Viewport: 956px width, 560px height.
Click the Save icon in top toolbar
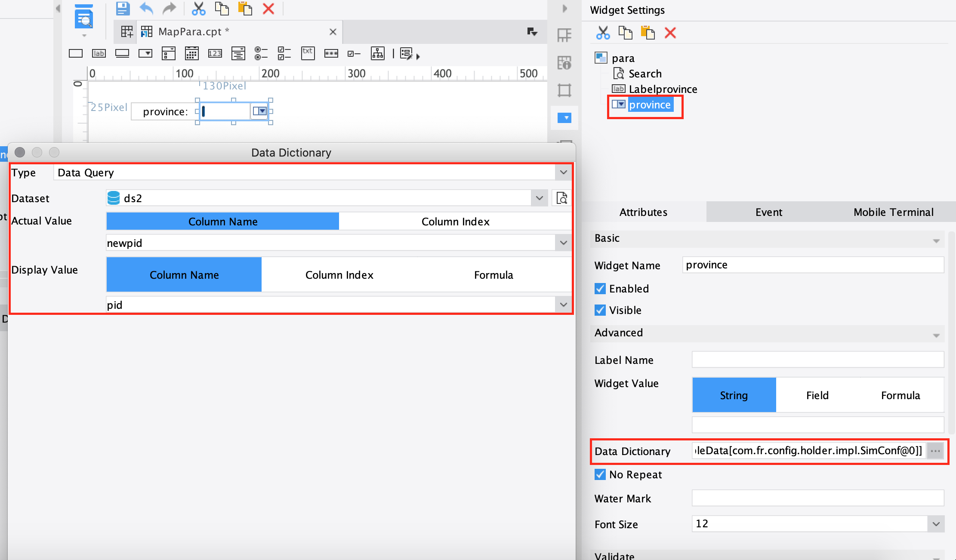coord(123,8)
